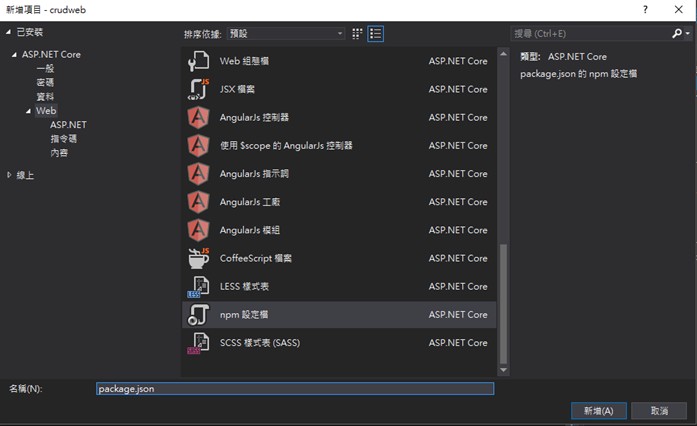Click the CoffeeScript 檔案 cup icon
Viewport: 697px width, 426px height.
click(x=198, y=258)
